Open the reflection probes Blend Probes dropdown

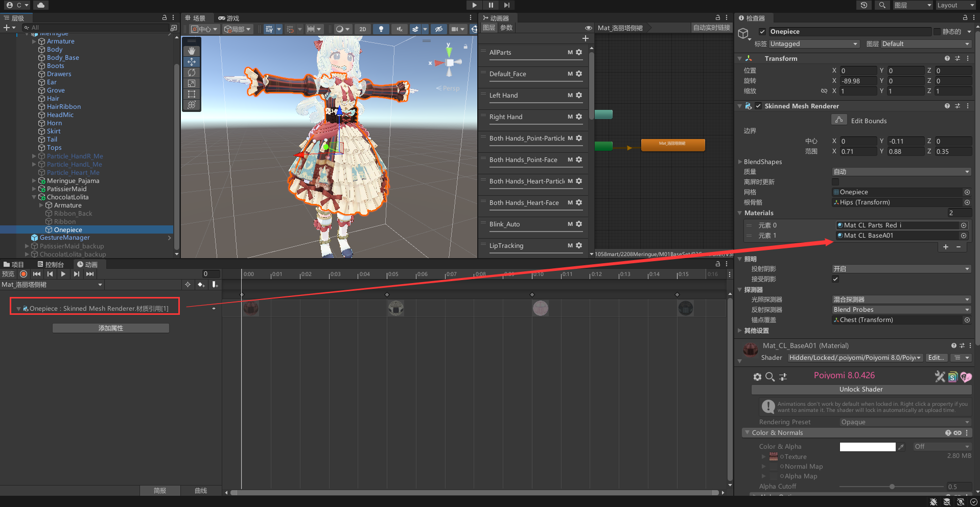[x=901, y=310]
